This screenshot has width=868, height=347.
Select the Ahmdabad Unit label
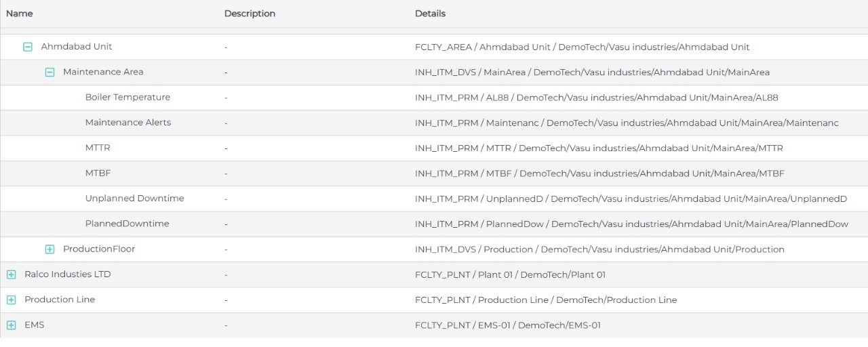click(77, 47)
